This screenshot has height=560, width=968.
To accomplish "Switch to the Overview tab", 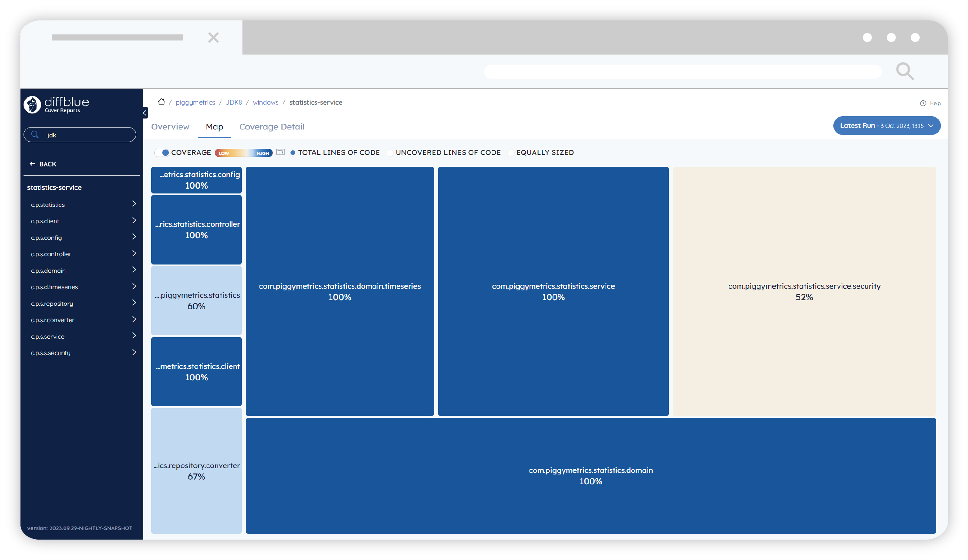I will click(170, 127).
